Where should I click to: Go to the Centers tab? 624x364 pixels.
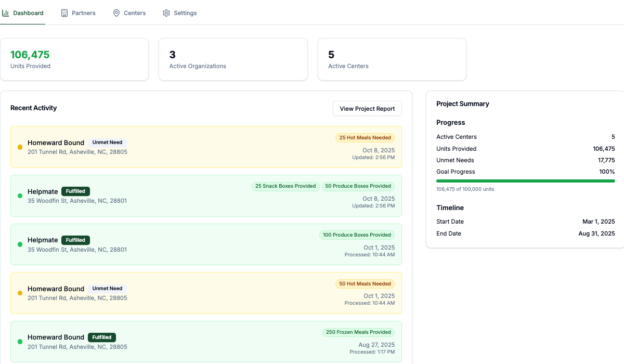[129, 13]
